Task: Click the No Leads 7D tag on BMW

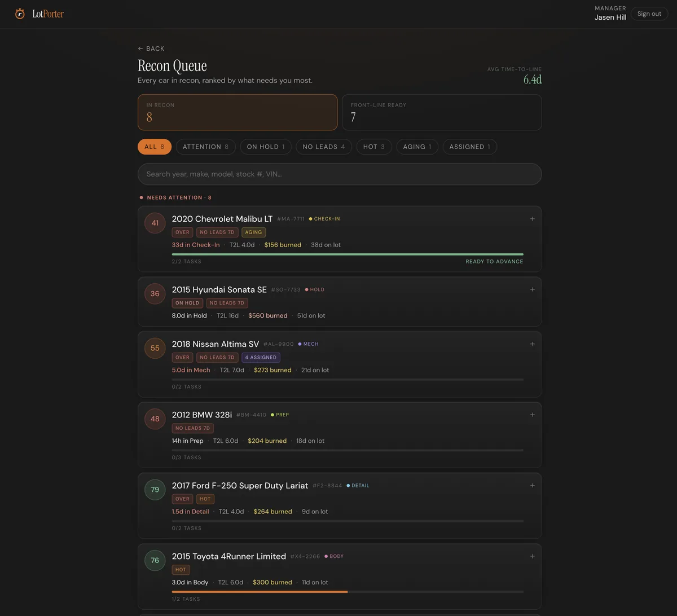Action: (x=192, y=428)
